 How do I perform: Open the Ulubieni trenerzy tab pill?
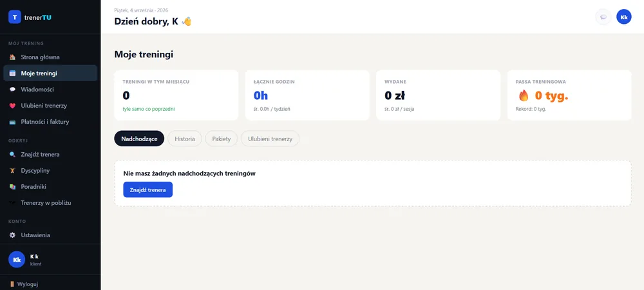click(x=270, y=139)
